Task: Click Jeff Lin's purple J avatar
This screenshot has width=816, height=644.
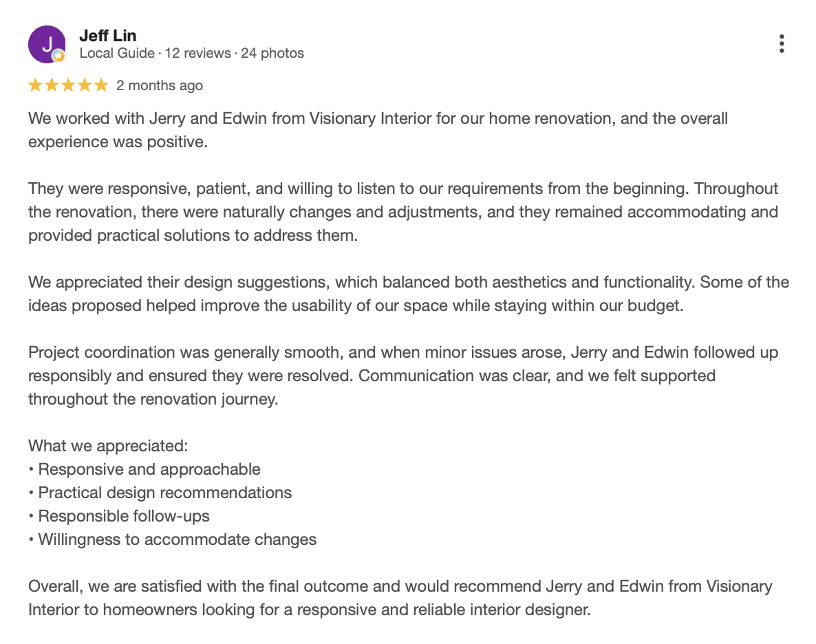Action: coord(47,44)
